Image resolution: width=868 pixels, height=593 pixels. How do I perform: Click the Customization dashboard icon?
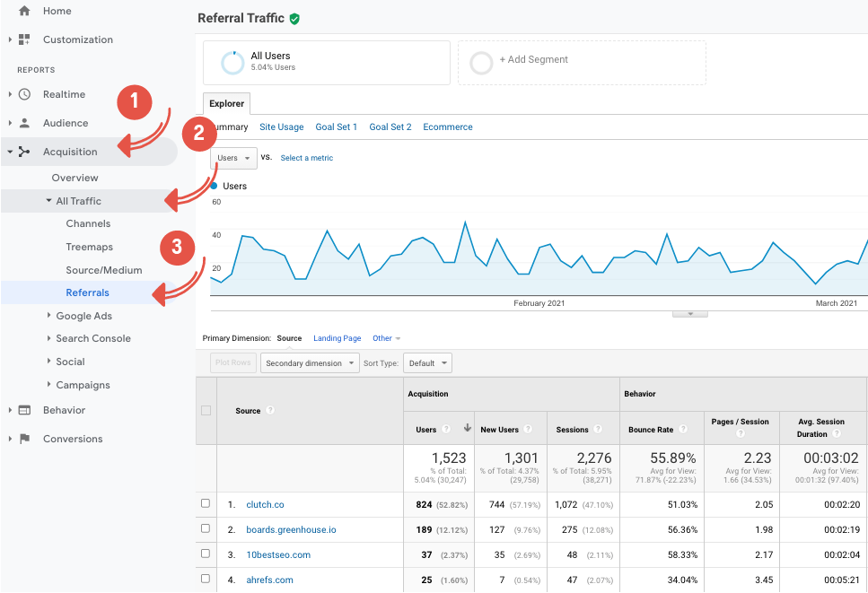coord(24,40)
